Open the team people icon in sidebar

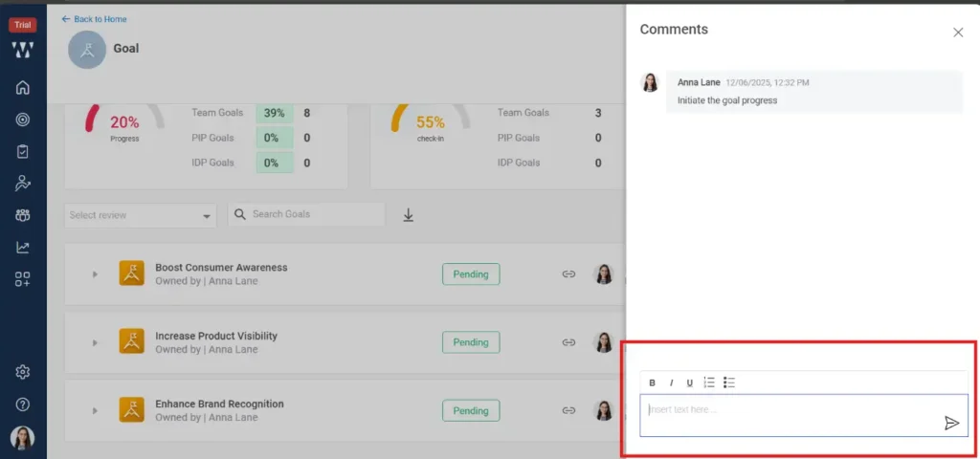coord(23,215)
